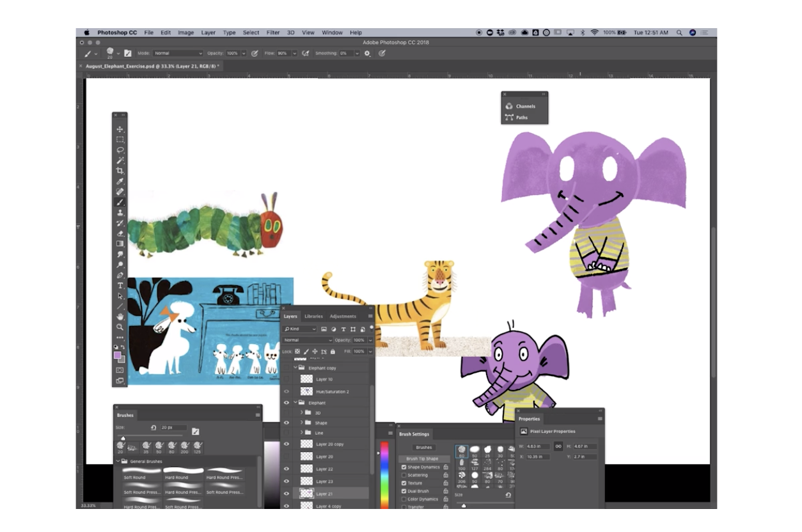Uncheck Shape Dynamics in Brush Settings

click(x=404, y=467)
